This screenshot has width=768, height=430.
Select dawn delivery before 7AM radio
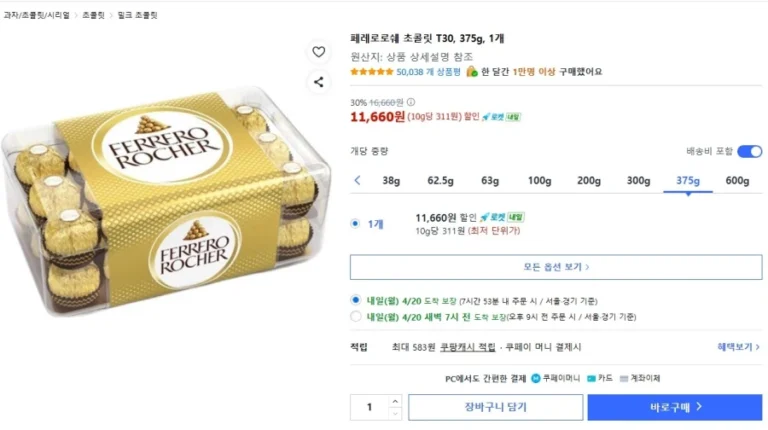[x=355, y=317]
